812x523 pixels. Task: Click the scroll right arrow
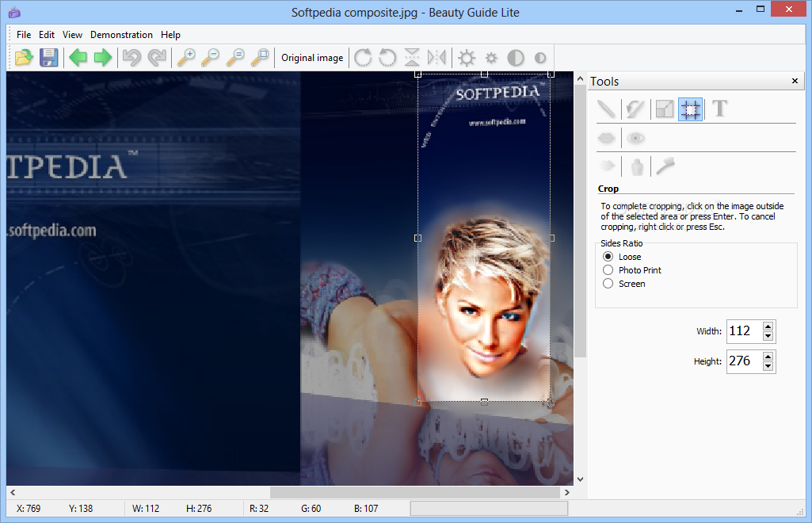(x=567, y=492)
